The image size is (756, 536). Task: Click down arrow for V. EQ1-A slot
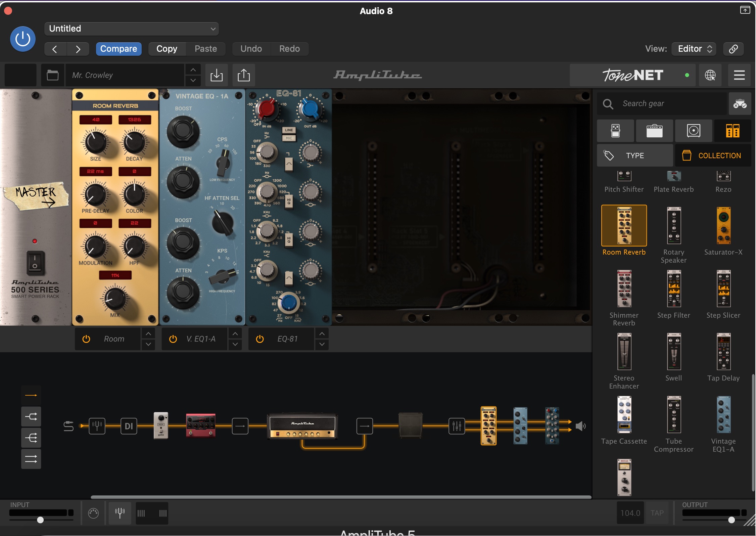point(235,344)
